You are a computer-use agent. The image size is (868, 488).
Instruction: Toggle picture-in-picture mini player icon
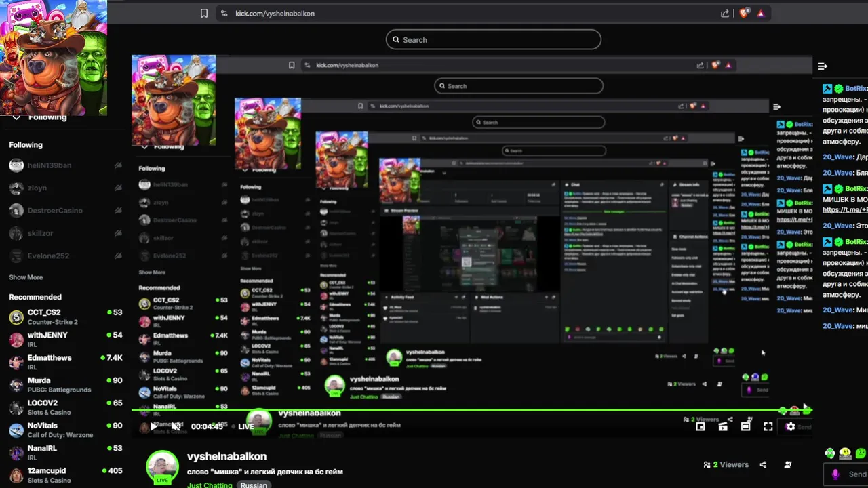pos(701,426)
